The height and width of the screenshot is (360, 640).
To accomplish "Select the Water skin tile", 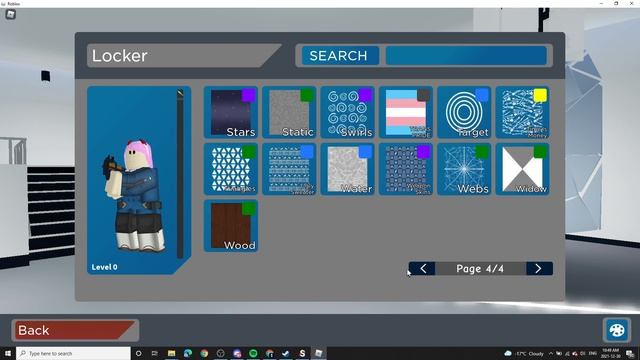I will [347, 169].
